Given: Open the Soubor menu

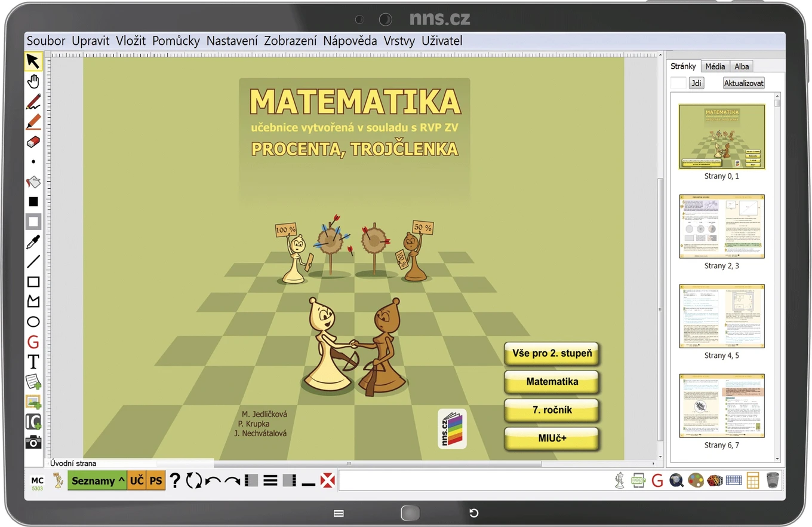Looking at the screenshot, I should [x=46, y=41].
